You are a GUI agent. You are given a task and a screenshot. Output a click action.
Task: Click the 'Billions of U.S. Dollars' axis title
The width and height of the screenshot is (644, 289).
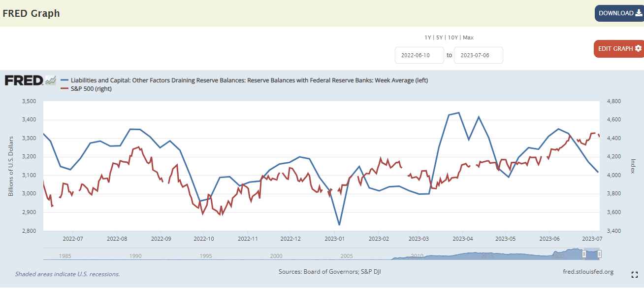click(x=11, y=166)
